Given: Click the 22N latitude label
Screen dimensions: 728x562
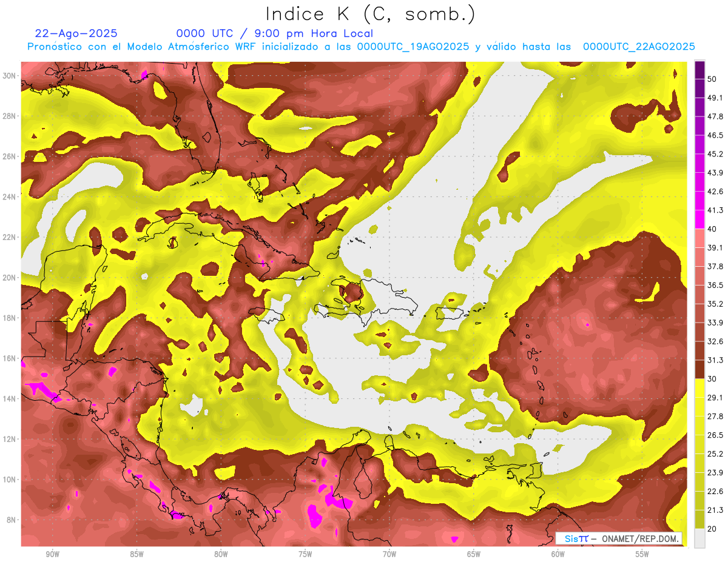Looking at the screenshot, I should click(10, 237).
